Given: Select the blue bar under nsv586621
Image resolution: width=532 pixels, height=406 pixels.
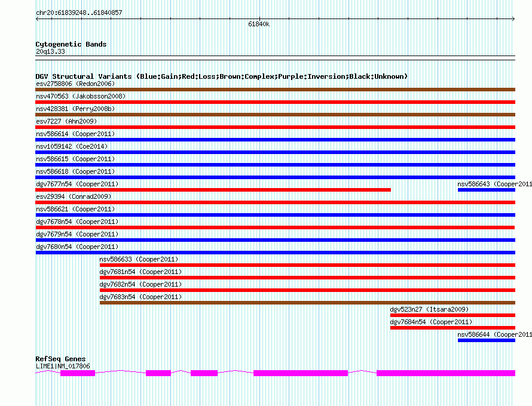Looking at the screenshot, I should tap(275, 215).
